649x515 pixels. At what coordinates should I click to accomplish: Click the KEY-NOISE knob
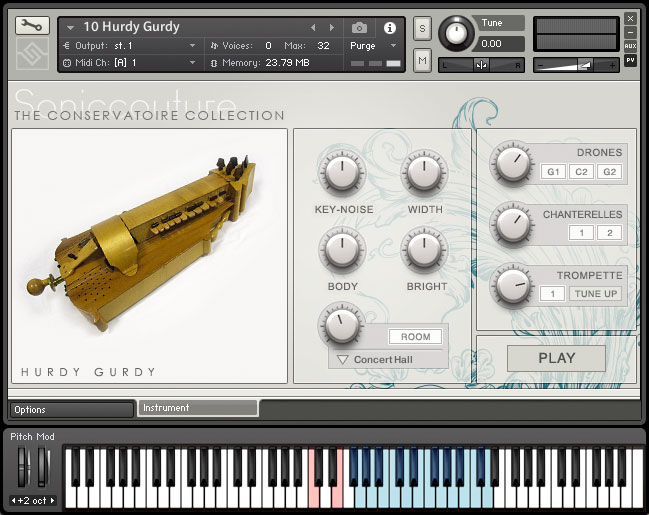pos(342,173)
